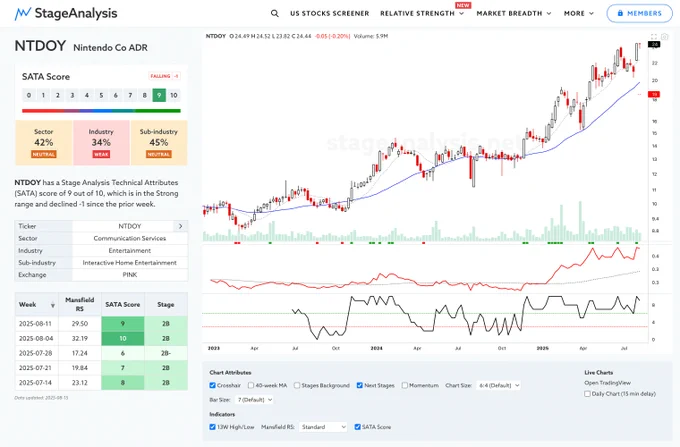Uncheck the 13W High/Low indicator
The height and width of the screenshot is (447, 680).
(x=212, y=427)
